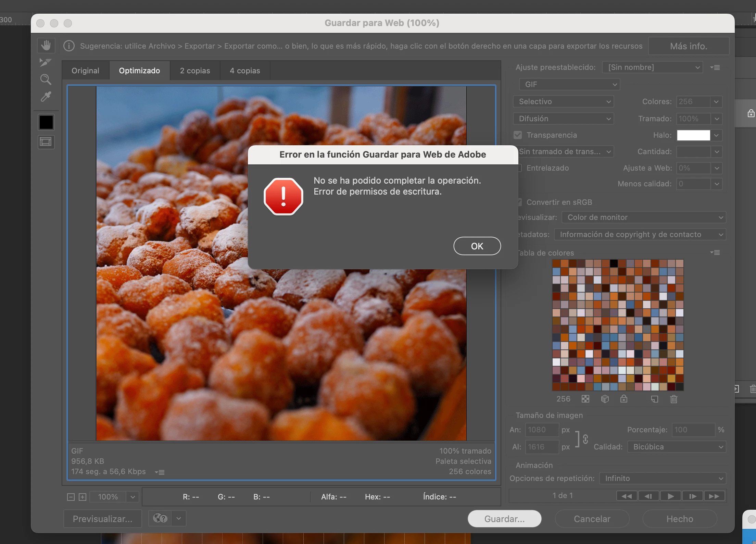756x544 pixels.
Task: Toggle the Transparencia checkbox
Action: (x=518, y=135)
